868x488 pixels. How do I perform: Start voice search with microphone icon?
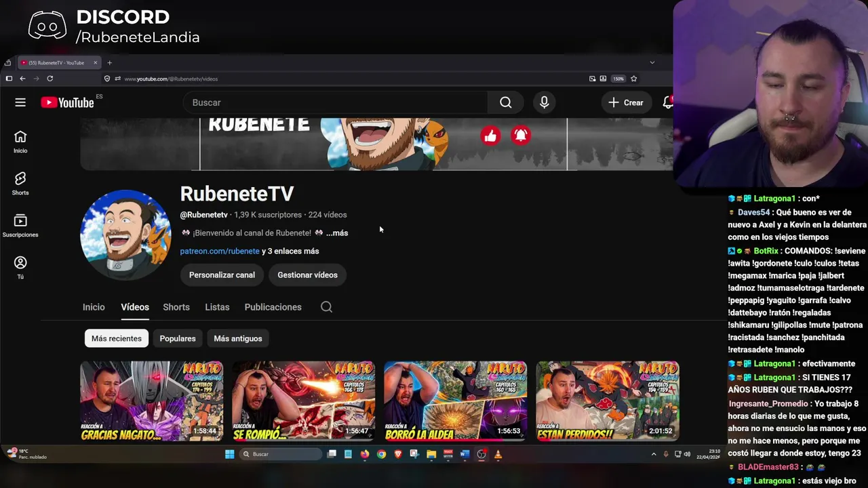[x=544, y=102]
